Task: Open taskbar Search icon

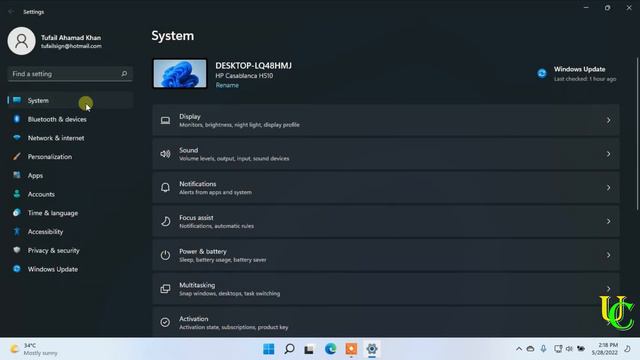Action: 289,349
